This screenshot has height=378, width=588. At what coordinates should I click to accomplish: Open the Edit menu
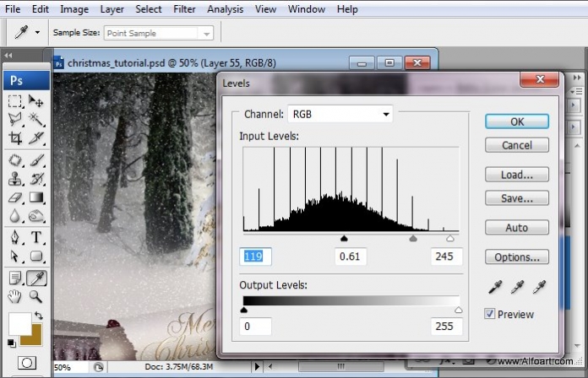click(x=40, y=9)
